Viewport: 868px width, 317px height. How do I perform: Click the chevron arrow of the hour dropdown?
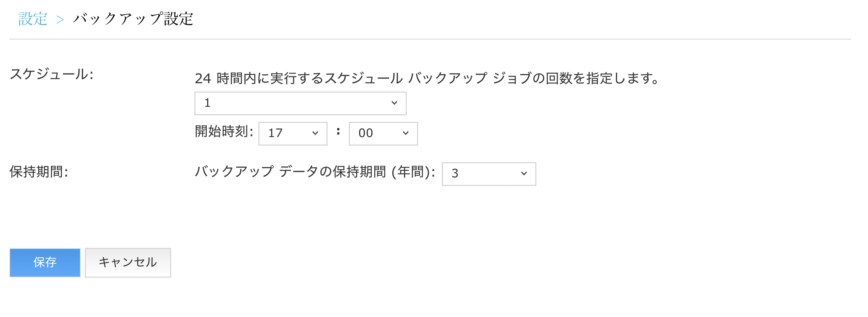tap(315, 133)
